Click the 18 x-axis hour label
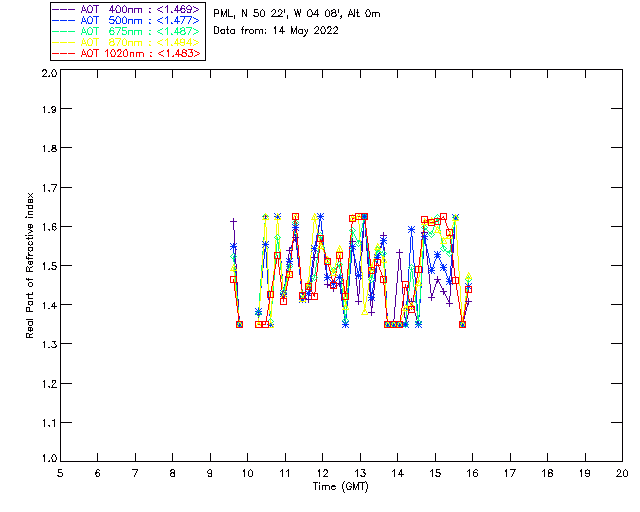The width and height of the screenshot is (640, 512). point(547,473)
